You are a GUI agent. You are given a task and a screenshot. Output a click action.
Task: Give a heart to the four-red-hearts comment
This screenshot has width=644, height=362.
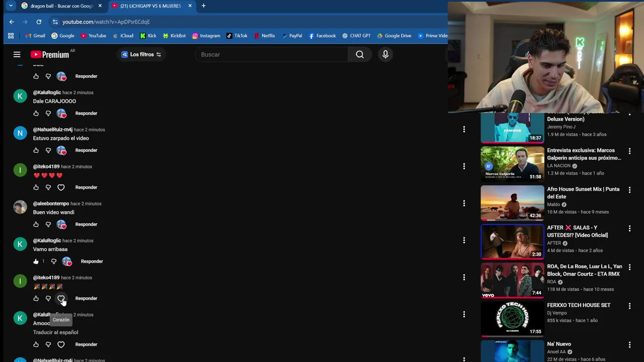(61, 188)
